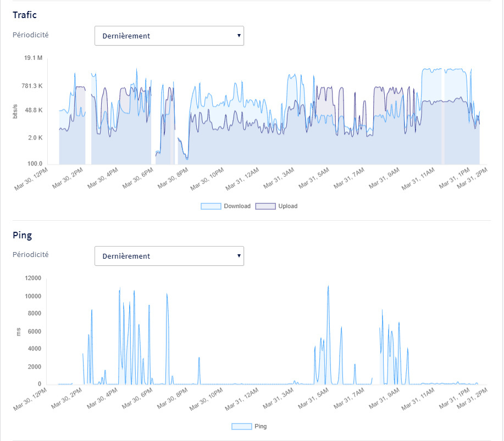Click the 12000 label on the Ping y-axis

32,278
